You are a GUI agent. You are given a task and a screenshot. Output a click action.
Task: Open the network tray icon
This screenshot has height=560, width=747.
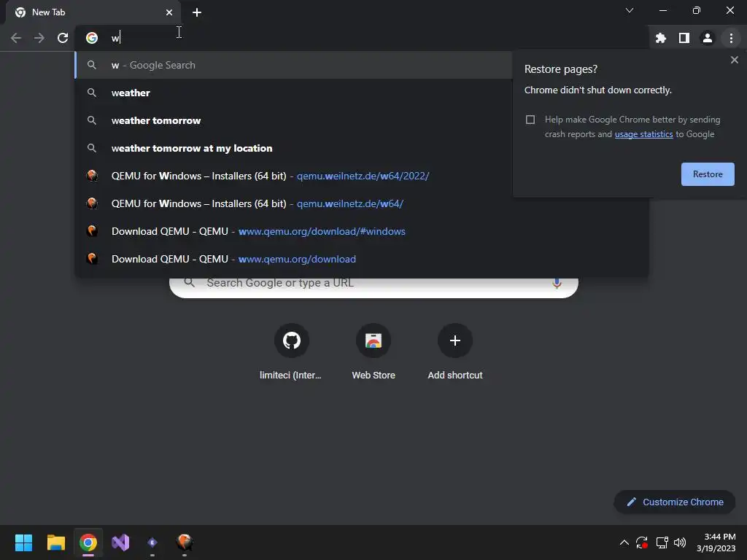pos(662,542)
